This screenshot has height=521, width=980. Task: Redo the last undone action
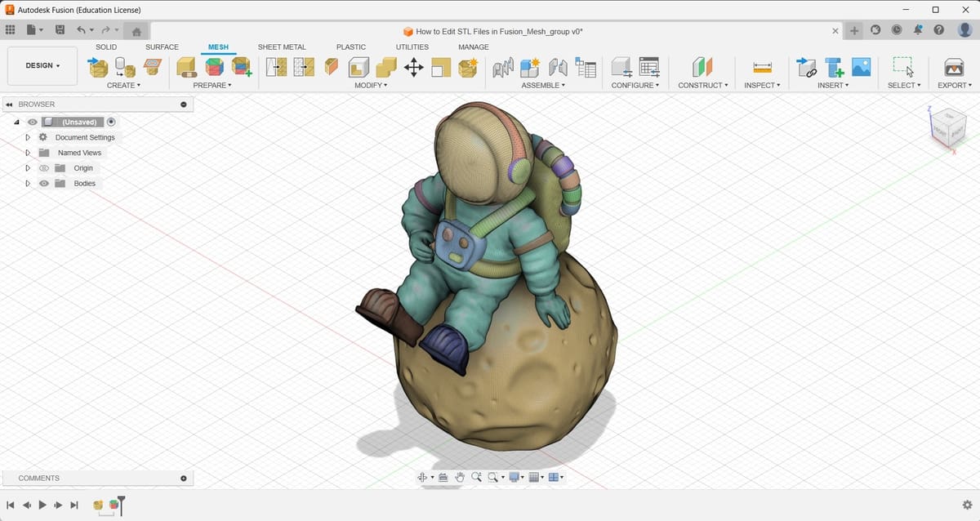pyautogui.click(x=105, y=30)
